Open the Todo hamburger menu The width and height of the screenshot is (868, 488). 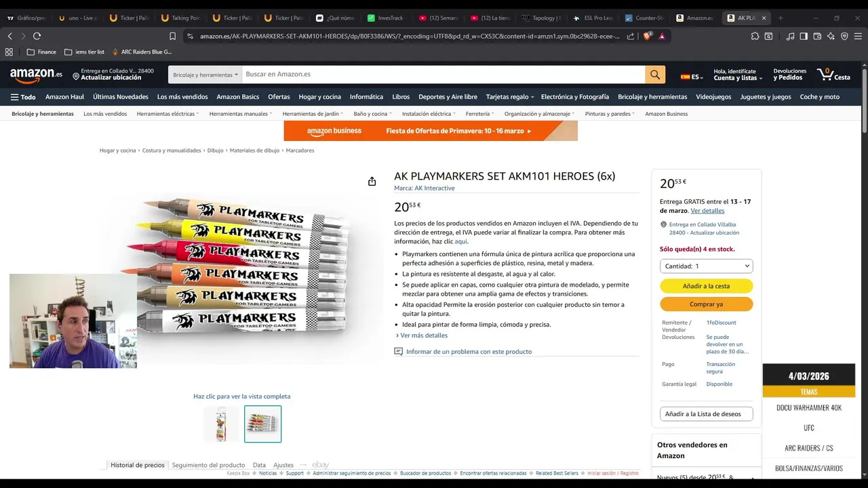click(23, 97)
